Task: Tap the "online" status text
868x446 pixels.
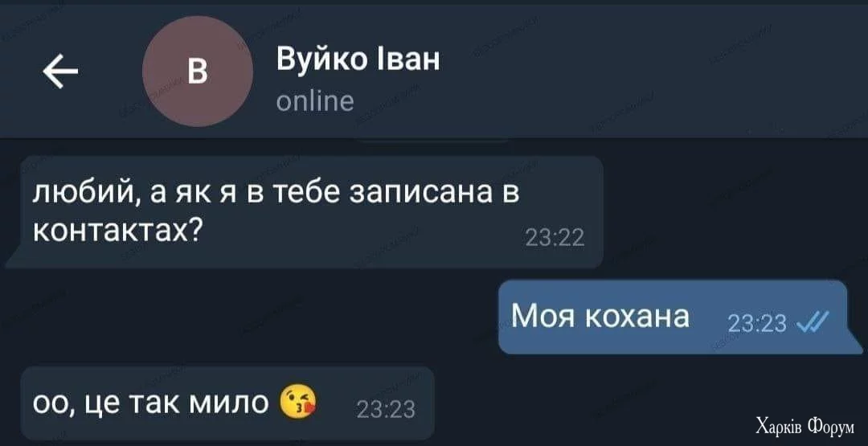Action: click(314, 101)
